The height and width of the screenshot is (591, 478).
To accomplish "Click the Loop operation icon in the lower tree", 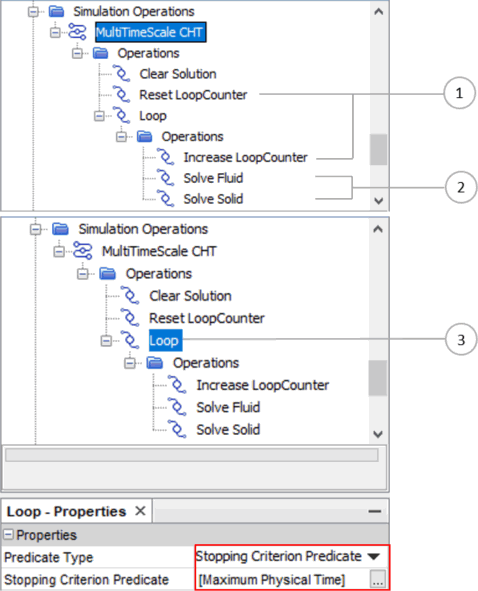I will point(130,340).
